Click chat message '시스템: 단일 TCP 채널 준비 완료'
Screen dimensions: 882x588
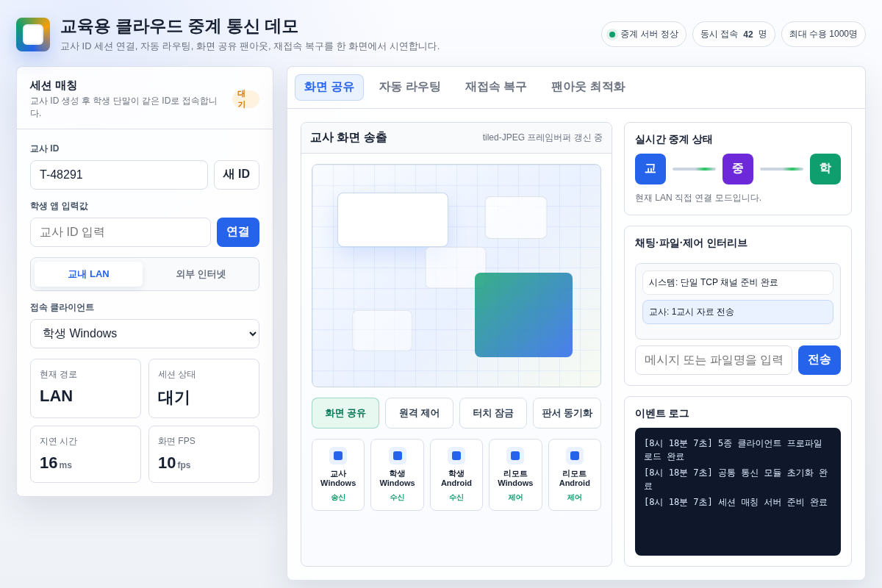click(738, 282)
